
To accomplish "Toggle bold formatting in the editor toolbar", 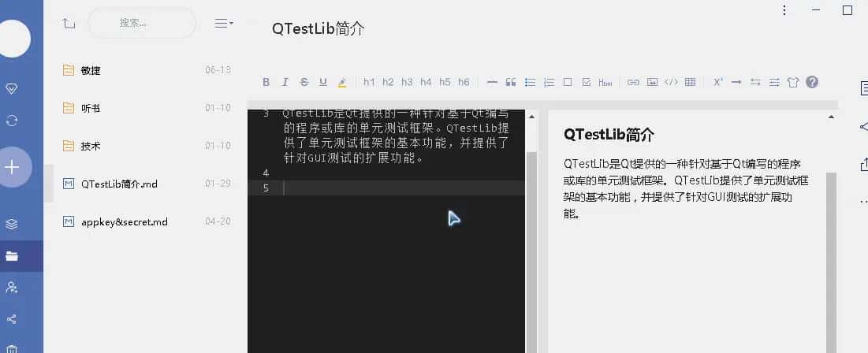I will 266,83.
